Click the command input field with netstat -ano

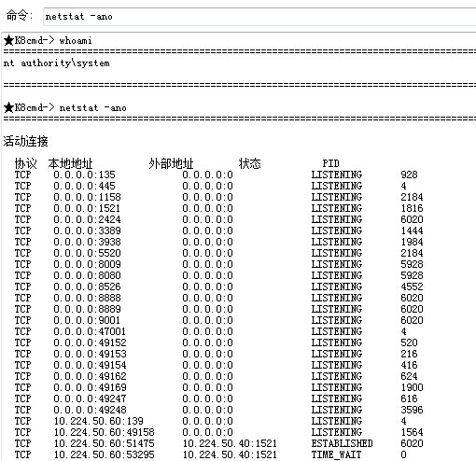[x=259, y=17]
